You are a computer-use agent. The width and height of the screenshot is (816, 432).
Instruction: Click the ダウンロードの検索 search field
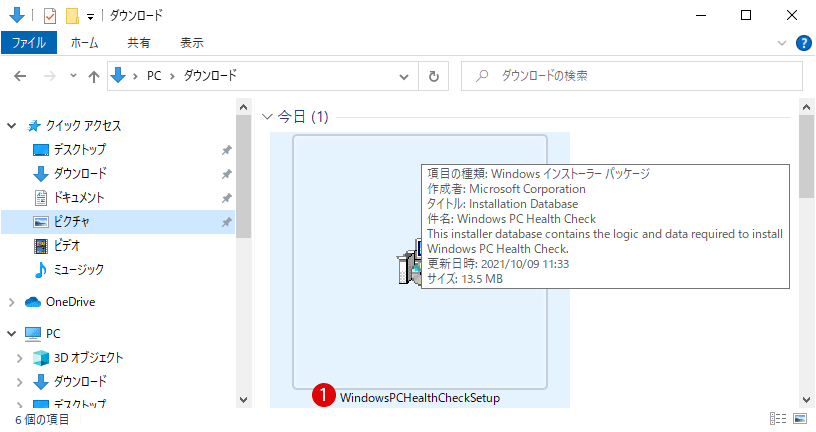(x=631, y=76)
